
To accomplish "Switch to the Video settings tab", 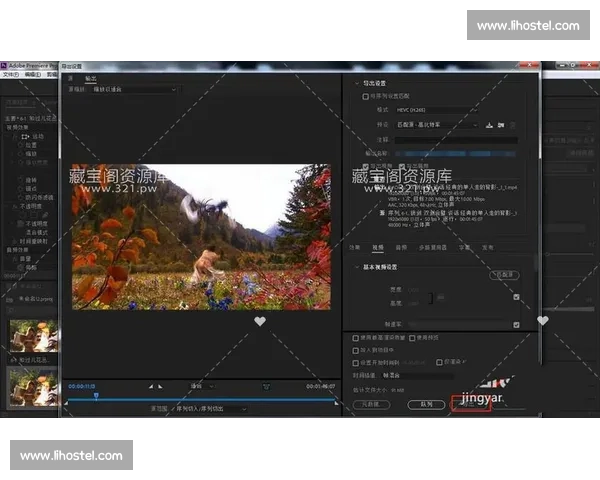I will 378,246.
